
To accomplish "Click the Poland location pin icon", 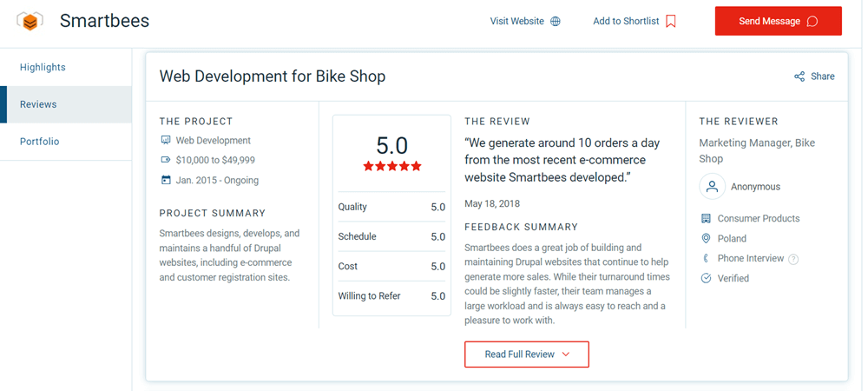I will pos(706,238).
